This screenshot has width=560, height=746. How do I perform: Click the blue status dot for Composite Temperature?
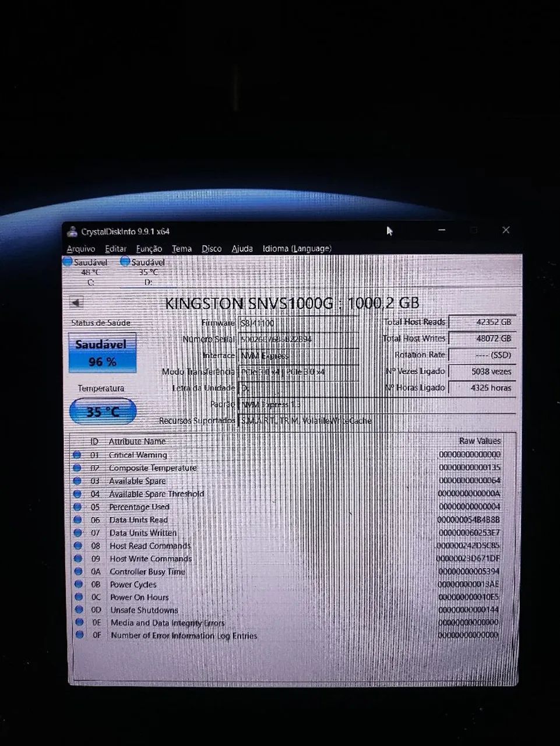coord(77,468)
